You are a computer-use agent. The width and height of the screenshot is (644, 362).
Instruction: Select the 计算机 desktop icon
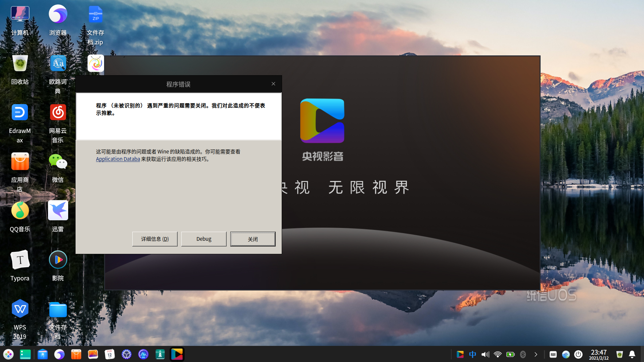coord(20,20)
